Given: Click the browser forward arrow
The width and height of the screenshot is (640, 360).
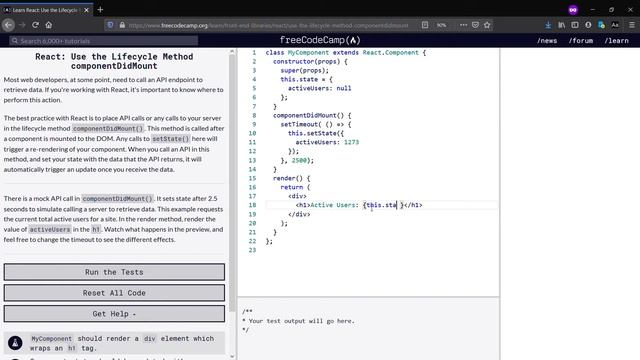Looking at the screenshot, I should pyautogui.click(x=22, y=25).
